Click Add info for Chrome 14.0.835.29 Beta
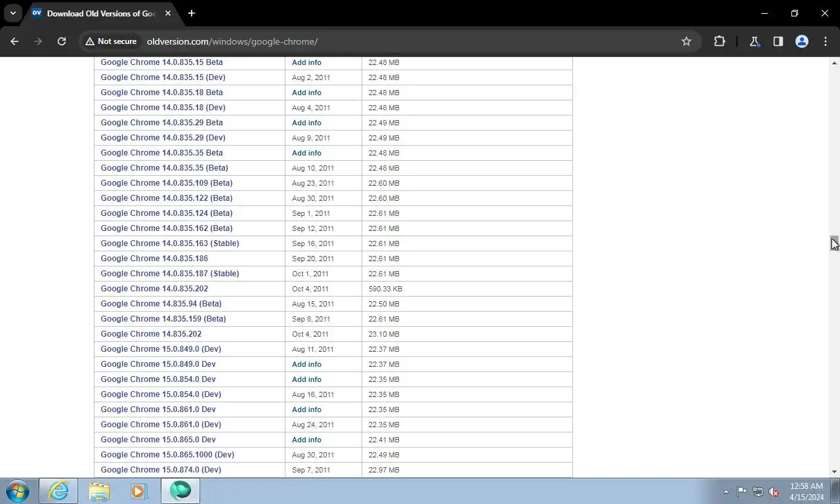This screenshot has width=840, height=504. (x=306, y=123)
